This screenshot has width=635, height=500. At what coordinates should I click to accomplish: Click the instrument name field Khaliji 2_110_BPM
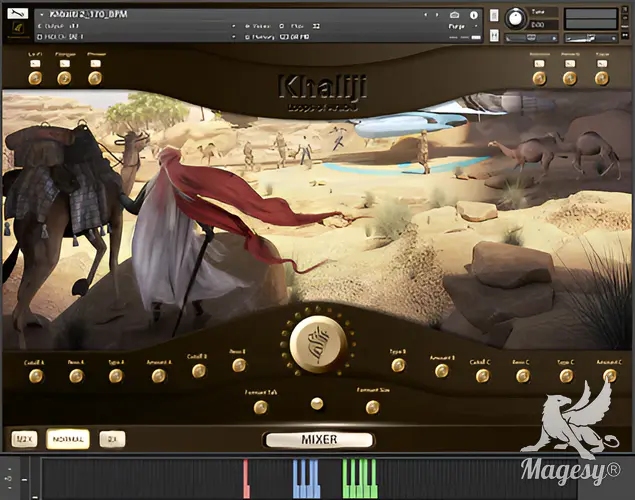coord(88,15)
